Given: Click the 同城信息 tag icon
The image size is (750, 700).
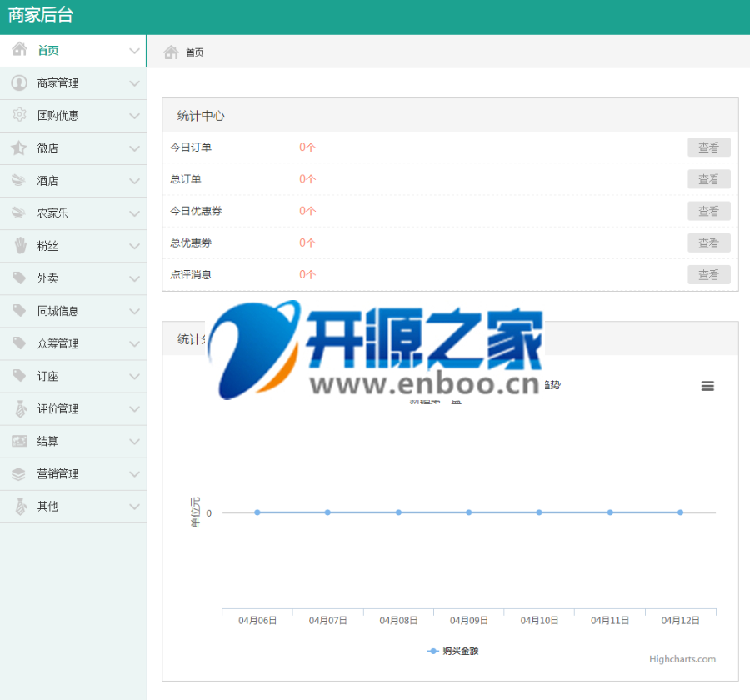Looking at the screenshot, I should pos(19,310).
